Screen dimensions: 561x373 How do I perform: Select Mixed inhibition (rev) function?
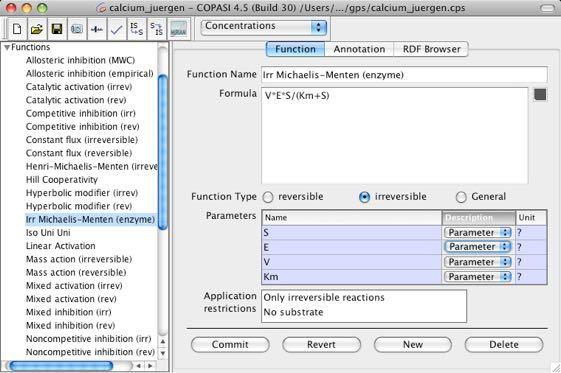[x=70, y=325]
